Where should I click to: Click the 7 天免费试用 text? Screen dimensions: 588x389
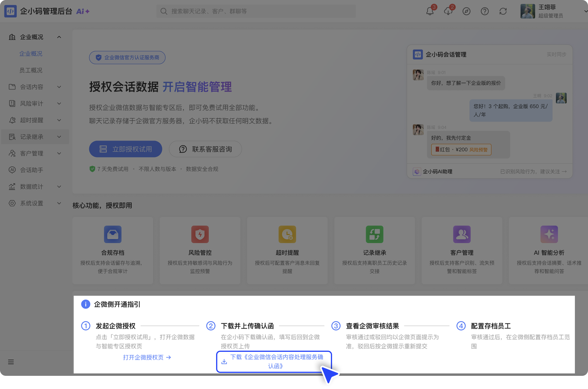click(x=113, y=169)
